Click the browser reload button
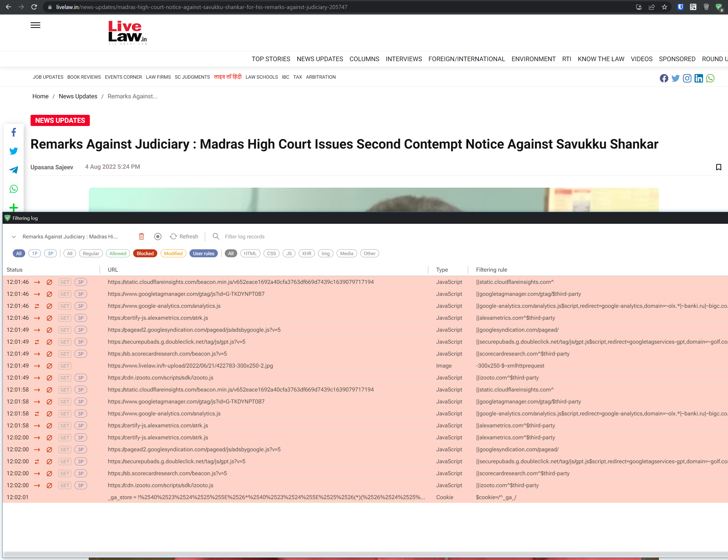Image resolution: width=728 pixels, height=560 pixels. (x=34, y=7)
